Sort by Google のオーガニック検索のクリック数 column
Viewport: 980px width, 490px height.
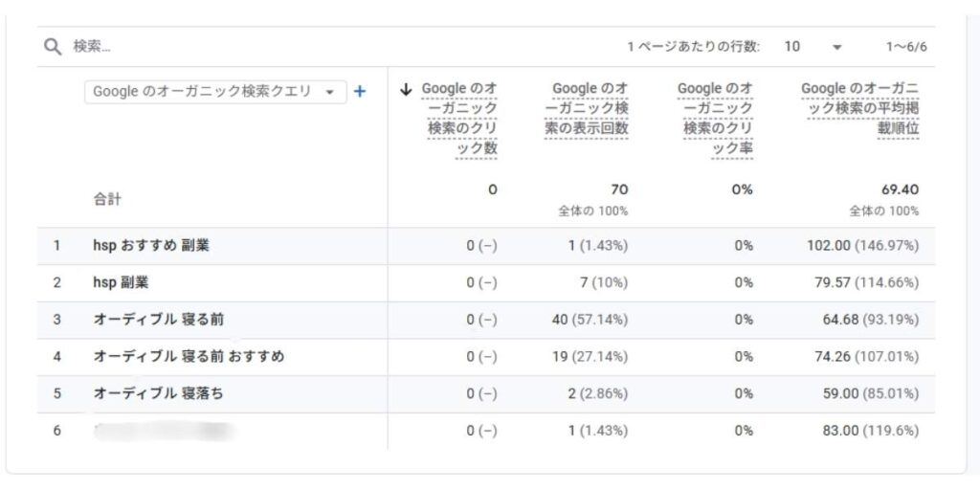[x=462, y=119]
